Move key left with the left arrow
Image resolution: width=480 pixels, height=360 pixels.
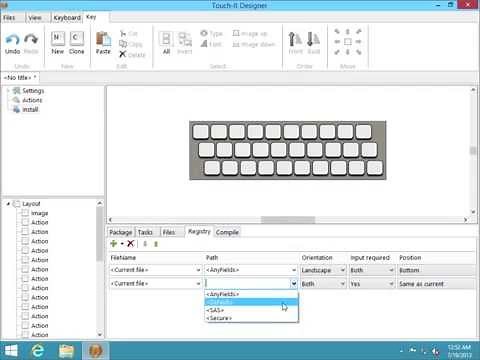[x=337, y=42]
